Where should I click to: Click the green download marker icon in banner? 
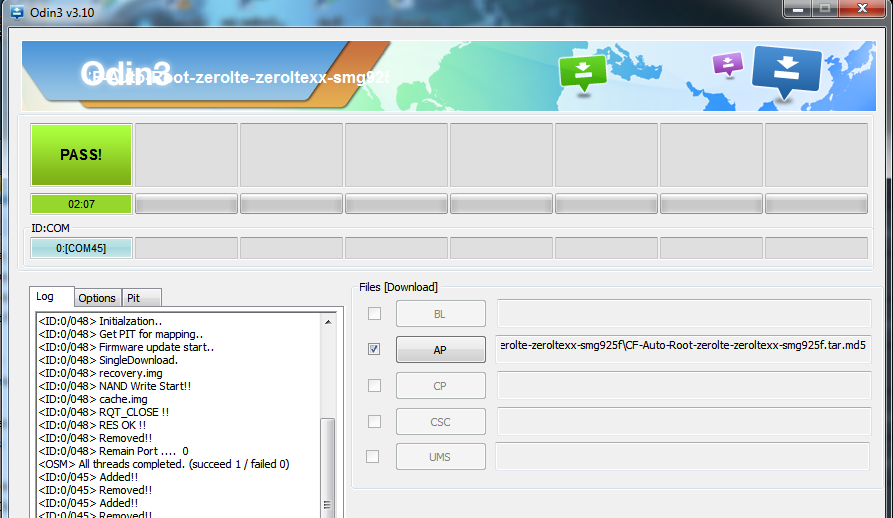pyautogui.click(x=583, y=73)
